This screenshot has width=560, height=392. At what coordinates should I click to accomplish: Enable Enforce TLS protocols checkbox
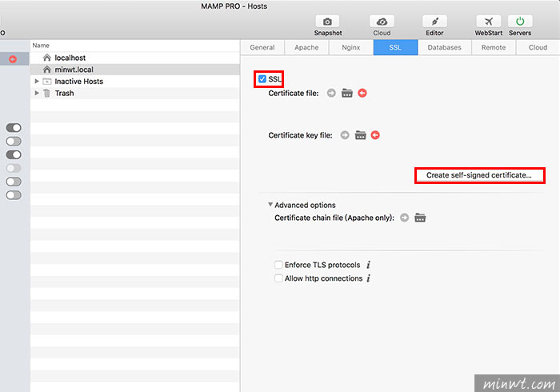[x=278, y=265]
